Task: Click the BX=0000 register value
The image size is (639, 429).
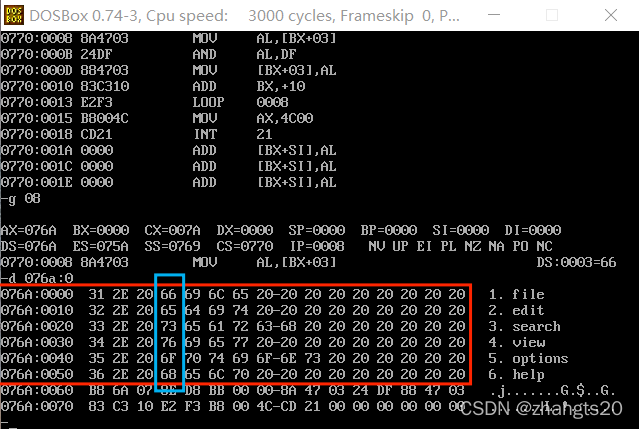Action: coord(101,230)
